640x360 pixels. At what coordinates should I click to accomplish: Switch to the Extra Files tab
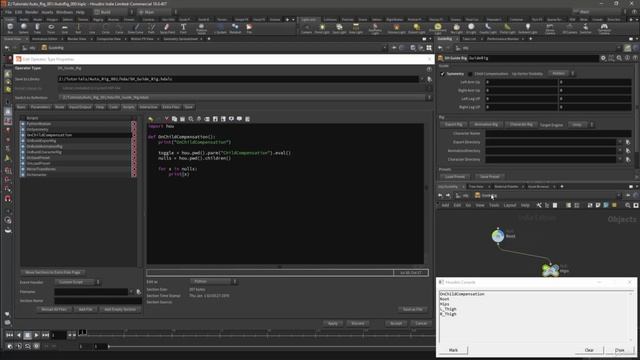pos(171,107)
